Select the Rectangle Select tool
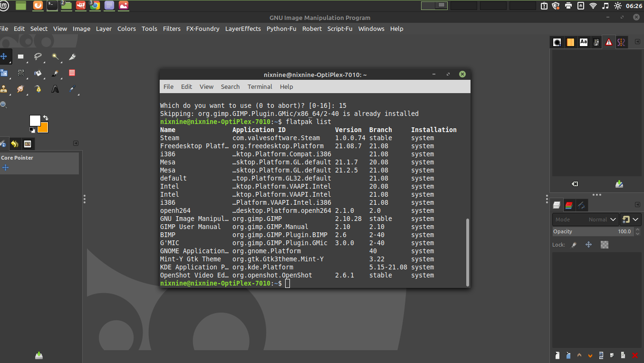This screenshot has width=644, height=363. point(21,57)
